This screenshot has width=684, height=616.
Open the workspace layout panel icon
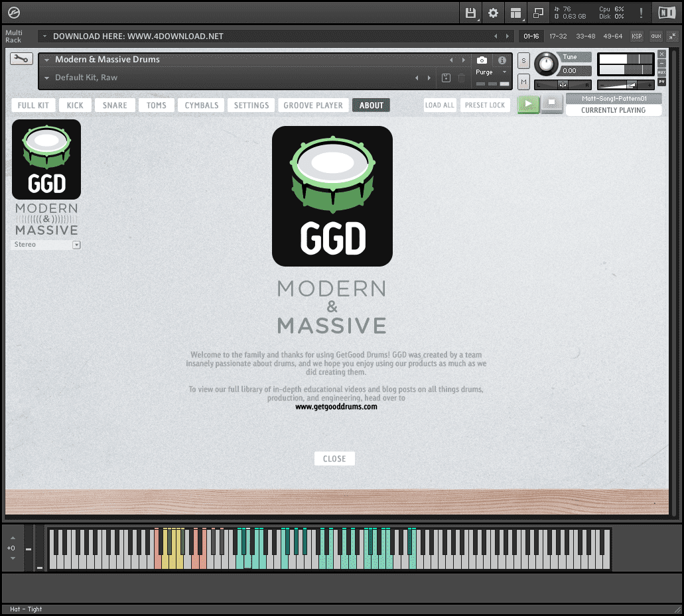coord(515,13)
